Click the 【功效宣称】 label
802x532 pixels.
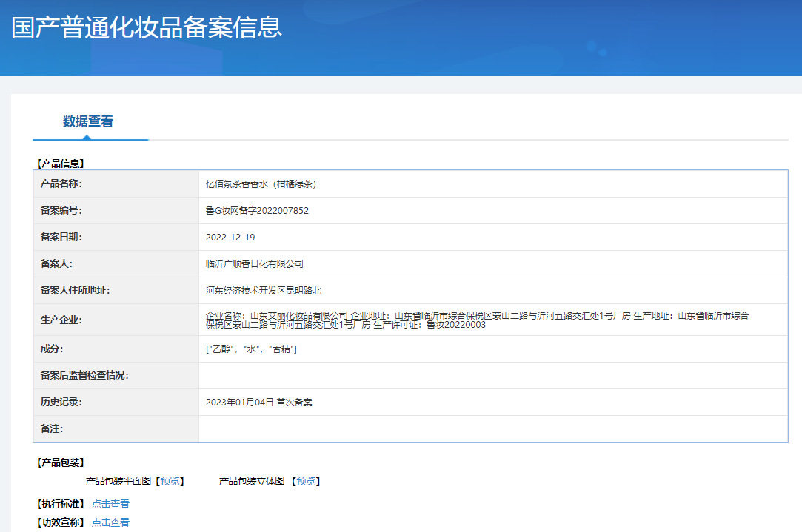click(61, 522)
